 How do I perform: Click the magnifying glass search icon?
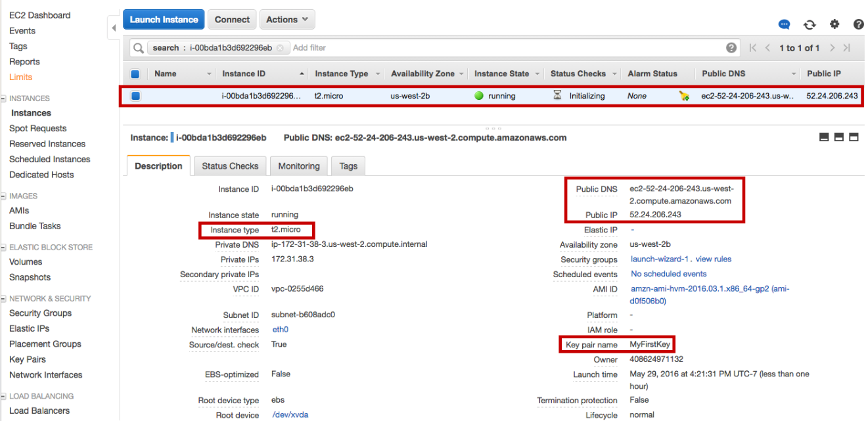point(139,48)
